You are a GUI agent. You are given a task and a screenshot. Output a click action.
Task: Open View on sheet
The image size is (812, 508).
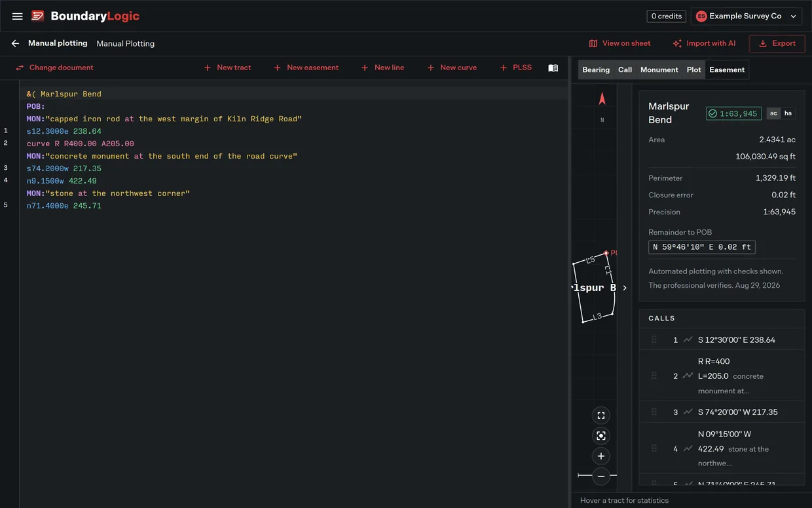[x=619, y=43]
